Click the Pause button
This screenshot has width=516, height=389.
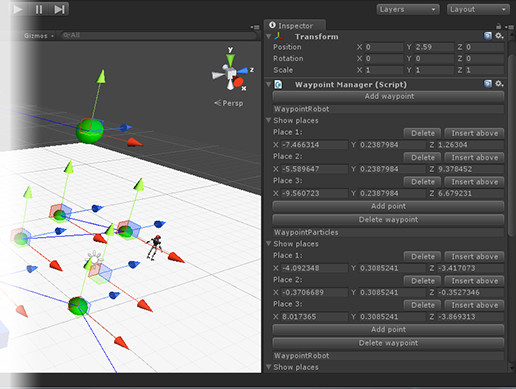(x=39, y=9)
